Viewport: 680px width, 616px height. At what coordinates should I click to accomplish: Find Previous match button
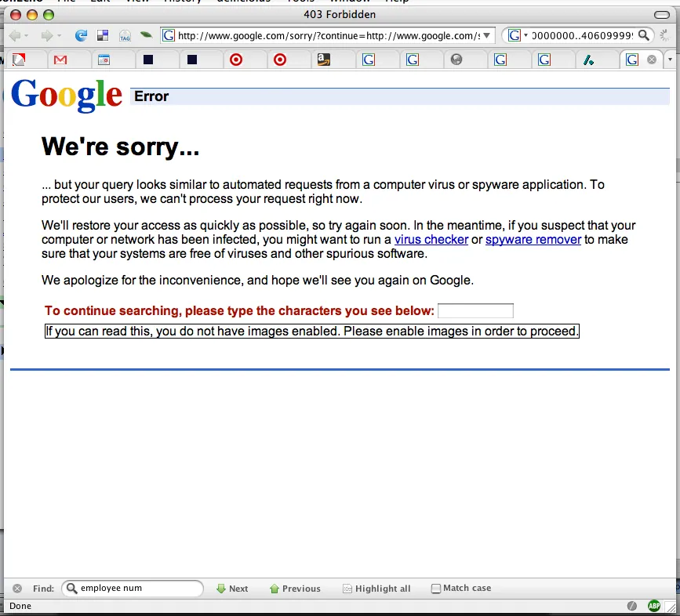tap(295, 589)
